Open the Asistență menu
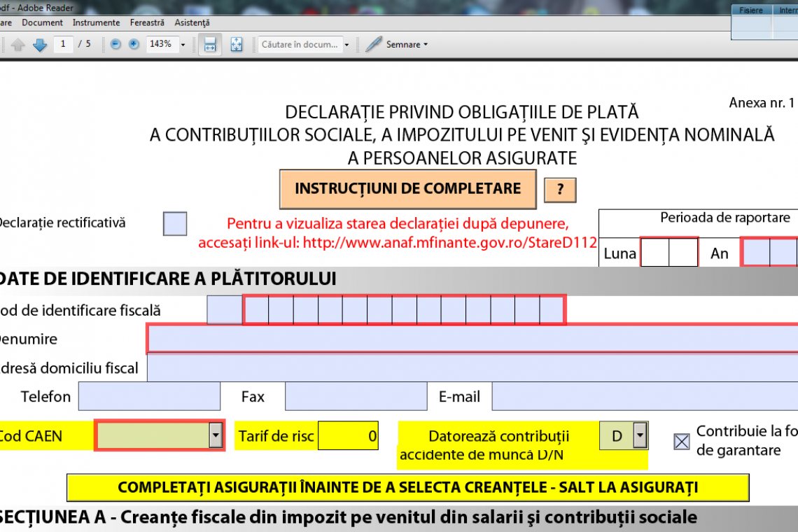This screenshot has width=798, height=532. point(192,22)
